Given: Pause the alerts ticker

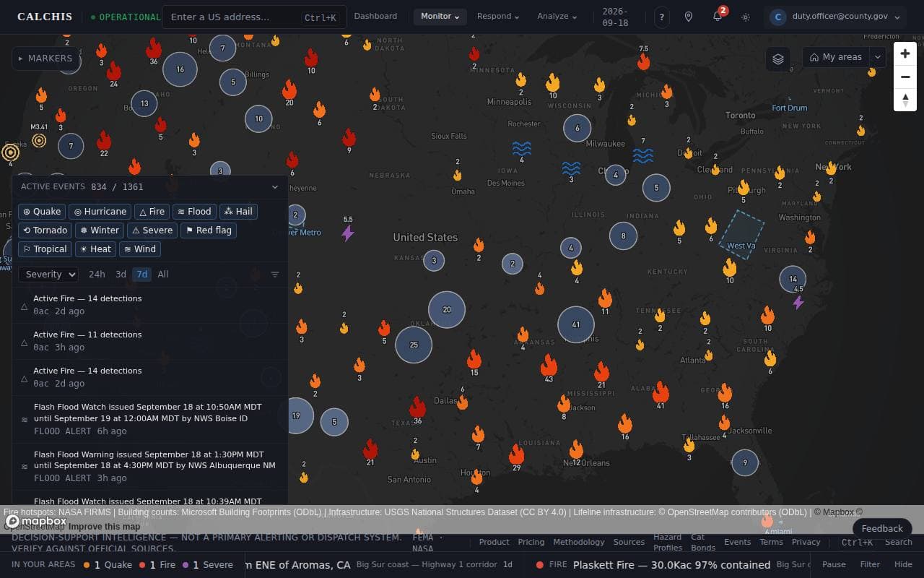Looking at the screenshot, I should tap(834, 565).
